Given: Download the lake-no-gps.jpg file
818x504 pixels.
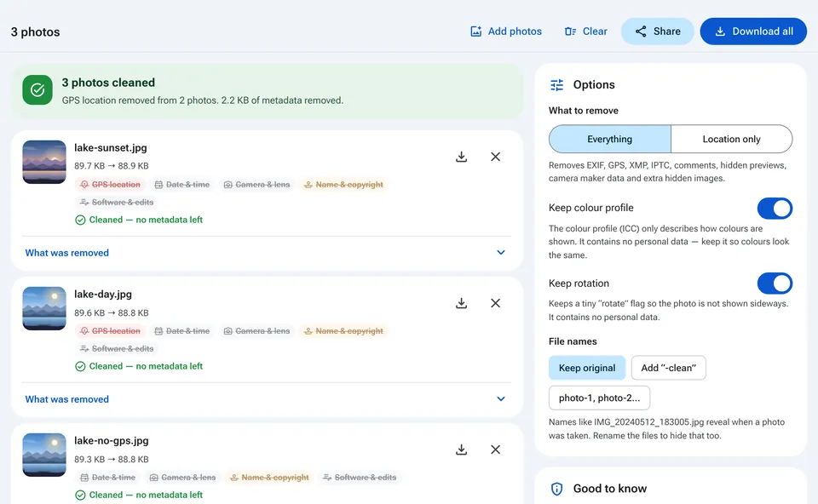Looking at the screenshot, I should (x=461, y=450).
